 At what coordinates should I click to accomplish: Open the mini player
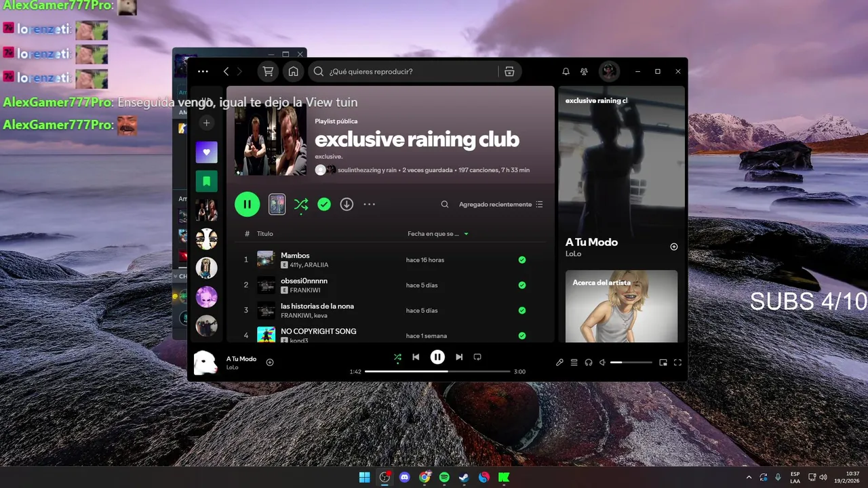663,363
